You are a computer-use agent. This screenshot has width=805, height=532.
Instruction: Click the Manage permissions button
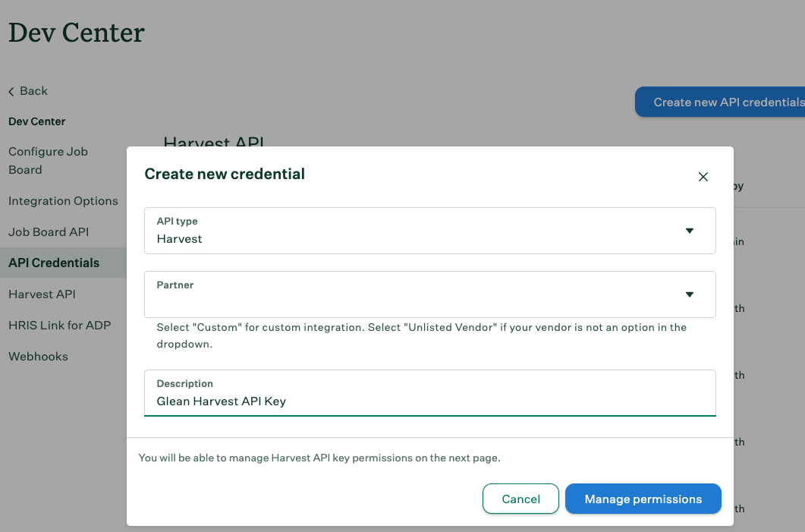[643, 499]
